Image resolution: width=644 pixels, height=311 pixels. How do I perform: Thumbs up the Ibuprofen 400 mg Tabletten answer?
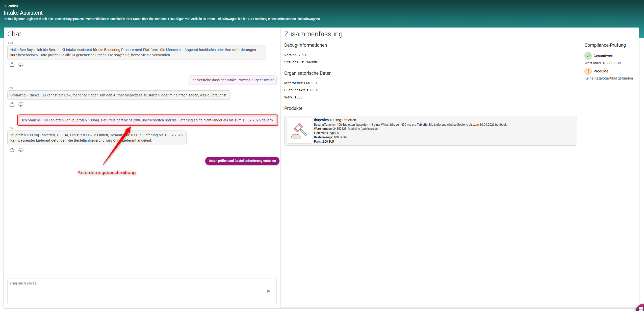[x=12, y=150]
